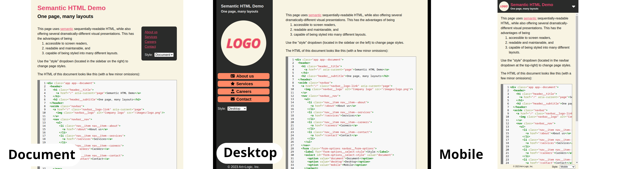
Task: Click 'Style:' label in Mobile footer
Action: point(555,167)
